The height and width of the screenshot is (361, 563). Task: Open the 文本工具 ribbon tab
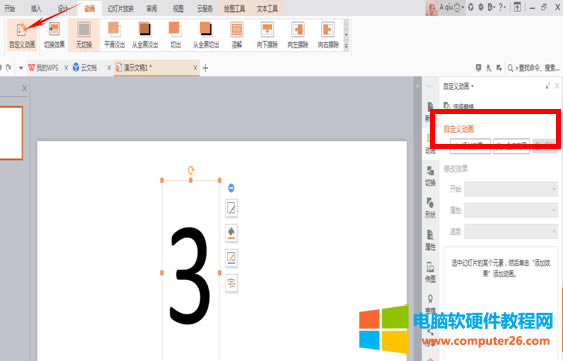pyautogui.click(x=267, y=9)
